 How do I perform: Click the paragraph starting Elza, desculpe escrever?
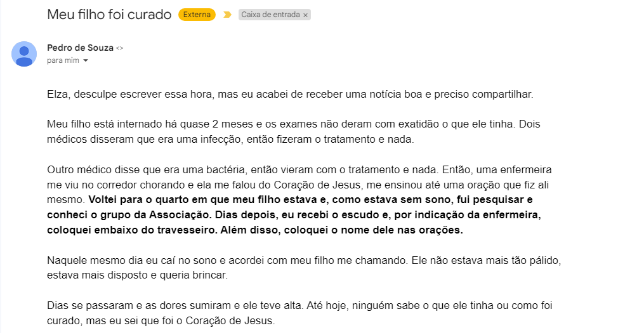click(x=290, y=95)
